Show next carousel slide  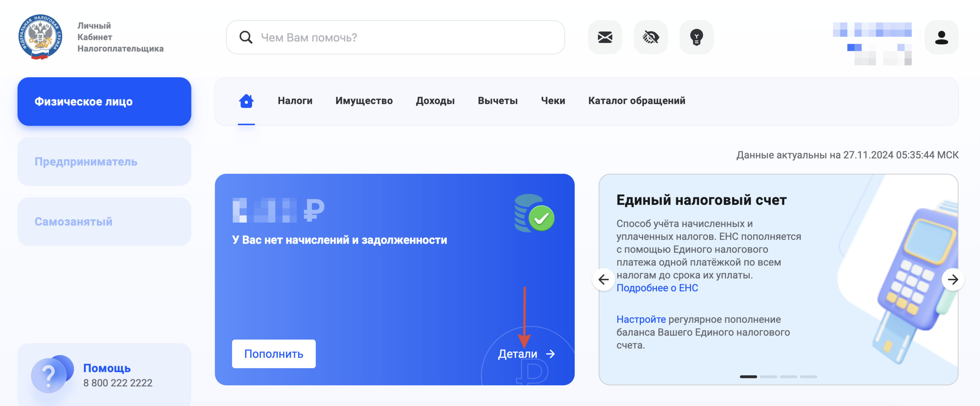click(952, 280)
